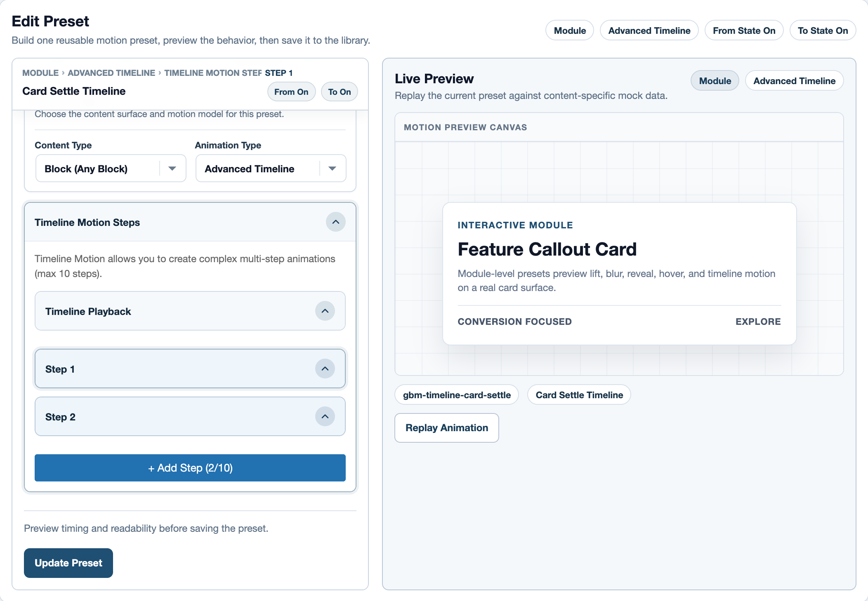Select STEP 1 breadcrumb item
868x601 pixels.
279,73
